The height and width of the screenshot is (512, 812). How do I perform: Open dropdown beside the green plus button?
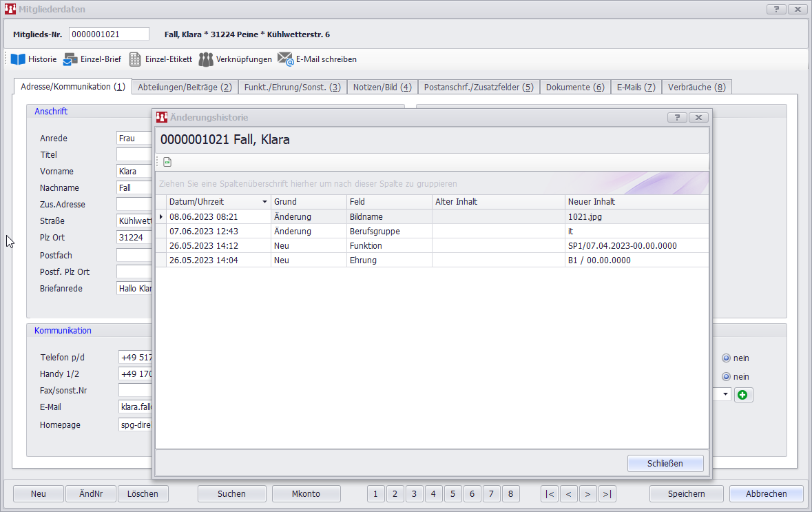(x=725, y=395)
